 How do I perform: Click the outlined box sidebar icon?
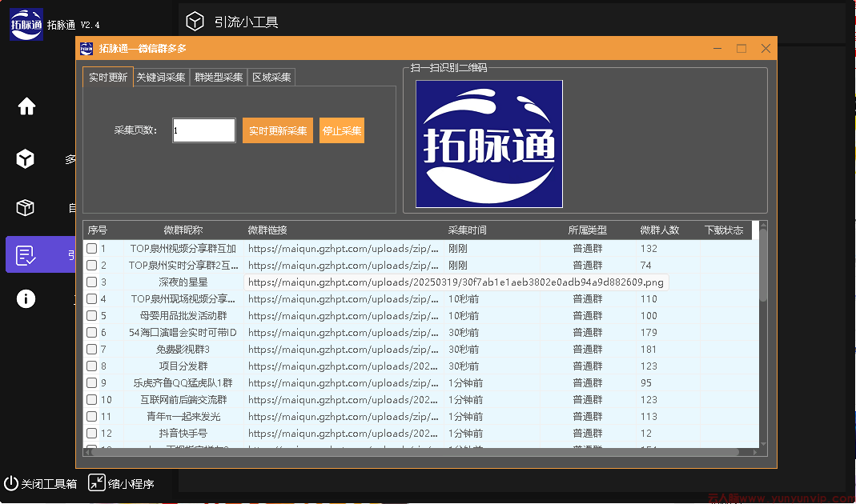tap(25, 207)
